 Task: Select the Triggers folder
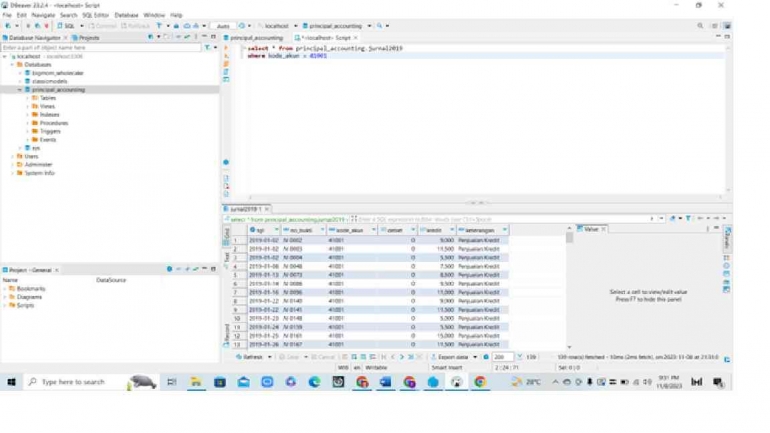tap(50, 132)
